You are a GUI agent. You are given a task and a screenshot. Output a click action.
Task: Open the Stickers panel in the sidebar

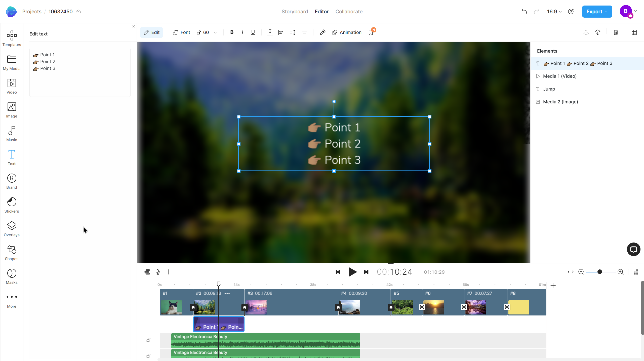coord(12,205)
